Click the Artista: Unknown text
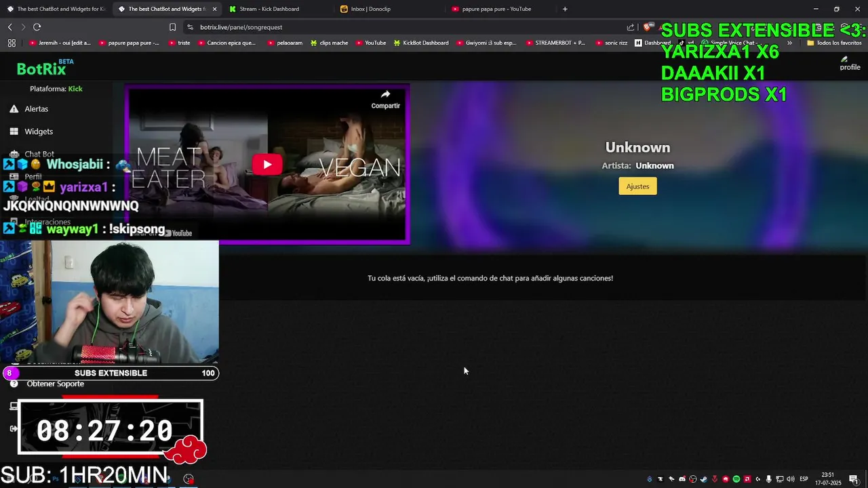 [x=637, y=165]
